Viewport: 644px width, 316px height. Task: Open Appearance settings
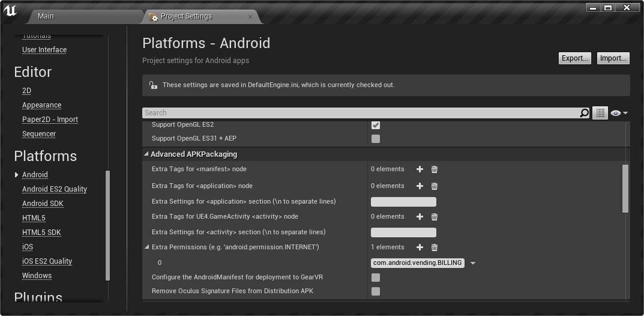(41, 105)
